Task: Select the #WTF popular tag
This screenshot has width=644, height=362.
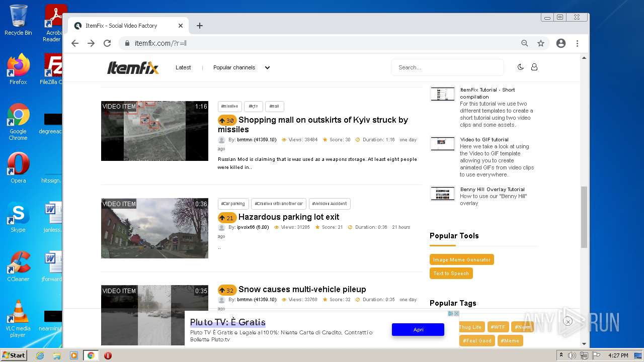Action: click(498, 327)
